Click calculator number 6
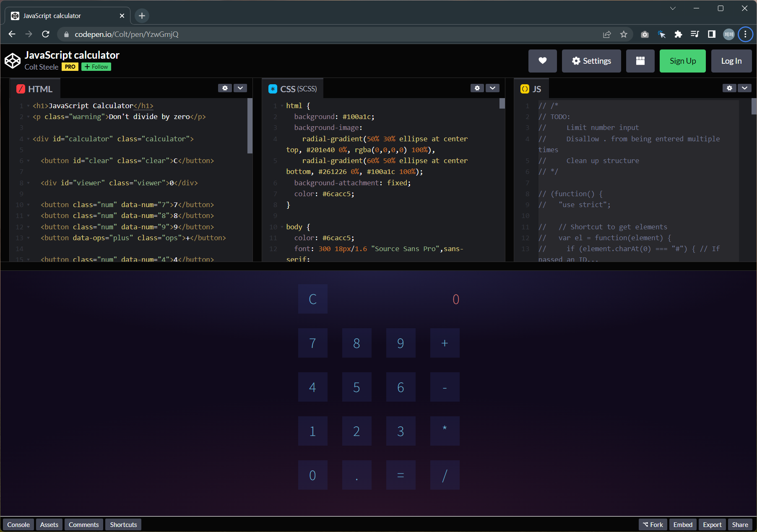Screen dimensions: 757x532 (x=401, y=387)
